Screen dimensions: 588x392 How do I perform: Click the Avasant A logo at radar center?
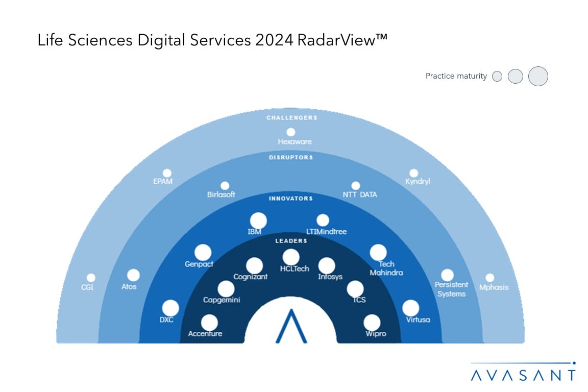click(x=291, y=327)
